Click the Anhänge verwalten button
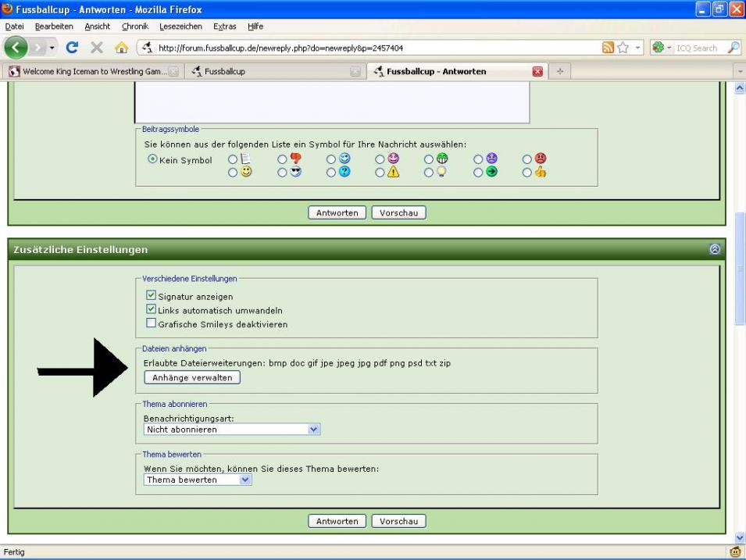The width and height of the screenshot is (746, 560). pos(192,377)
